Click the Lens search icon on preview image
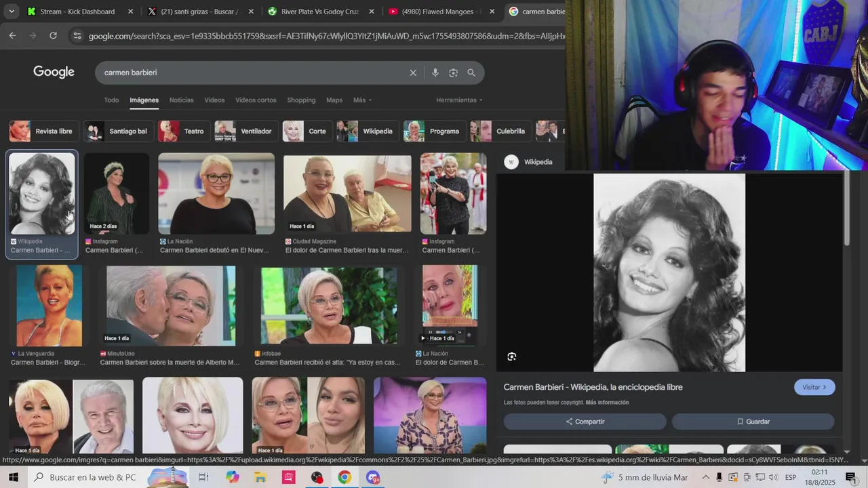Screen dimensions: 868x488 click(x=512, y=357)
